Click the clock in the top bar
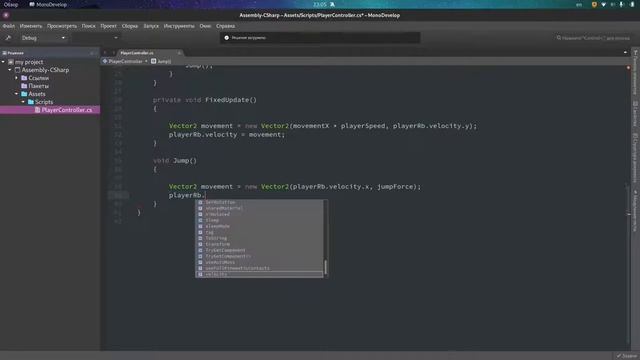The image size is (640, 360). point(320,4)
